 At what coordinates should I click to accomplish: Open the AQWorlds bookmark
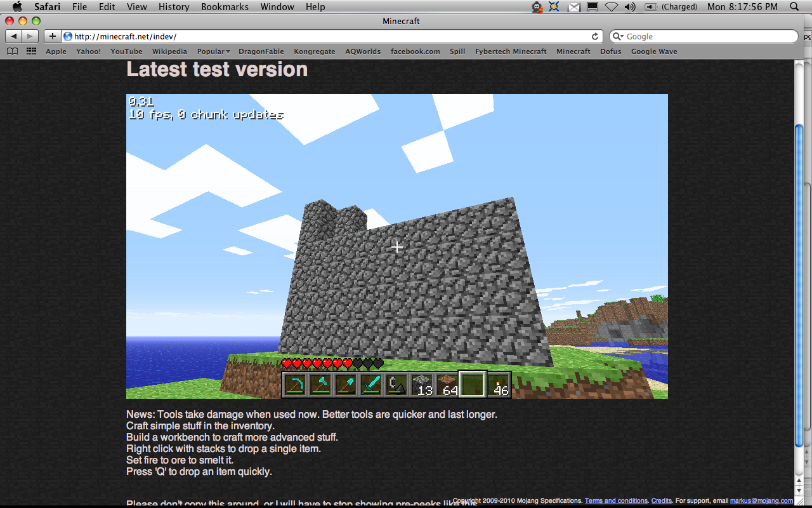(x=363, y=51)
